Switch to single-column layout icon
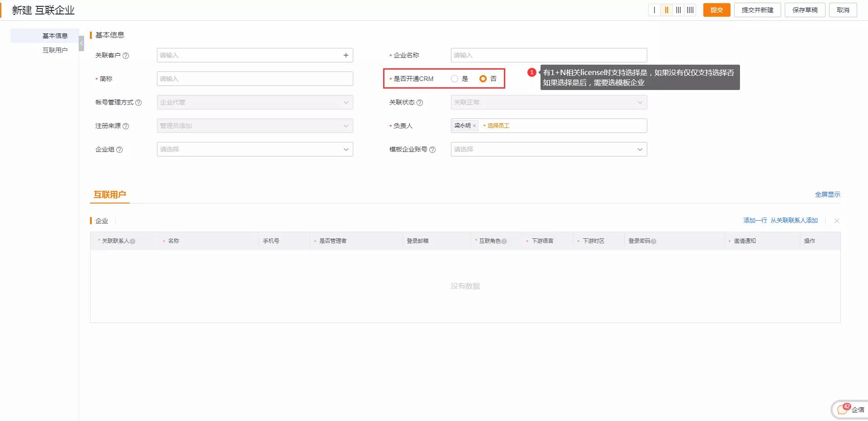The image size is (868, 421). click(654, 10)
